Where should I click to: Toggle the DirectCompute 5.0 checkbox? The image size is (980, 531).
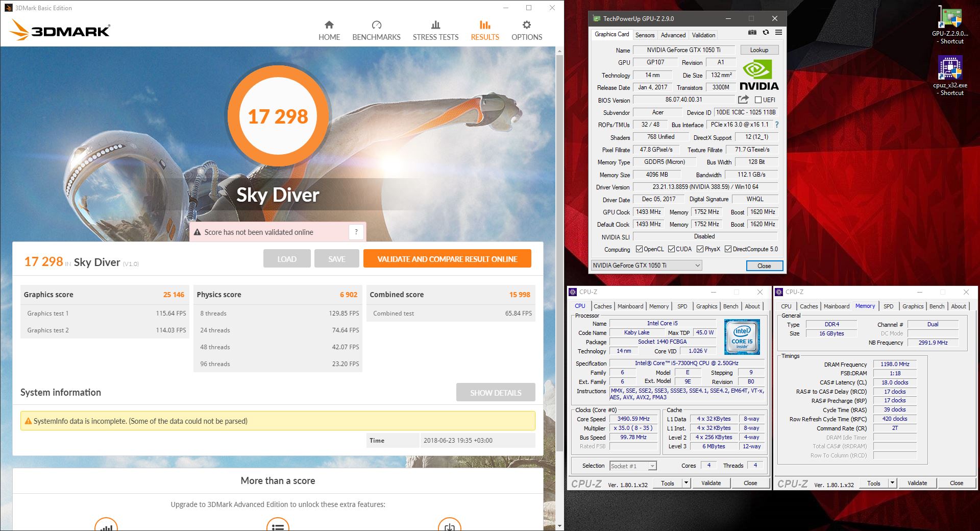(x=728, y=249)
